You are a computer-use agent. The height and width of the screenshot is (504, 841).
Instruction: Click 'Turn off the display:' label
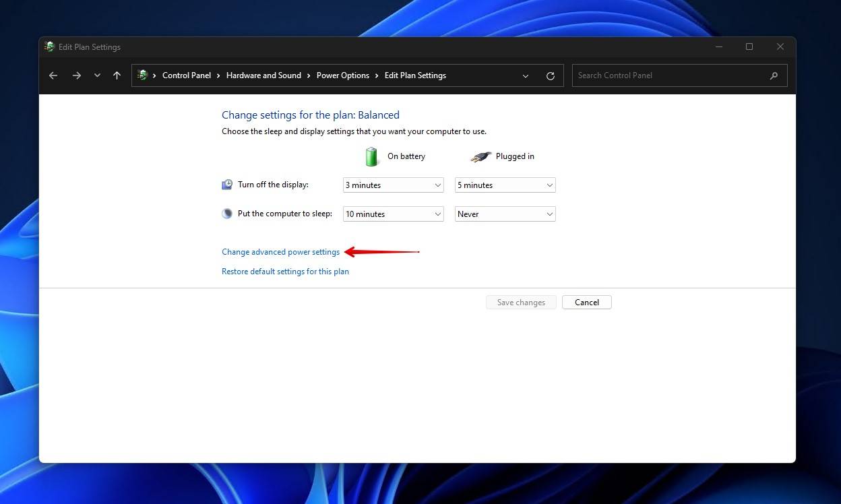(273, 185)
